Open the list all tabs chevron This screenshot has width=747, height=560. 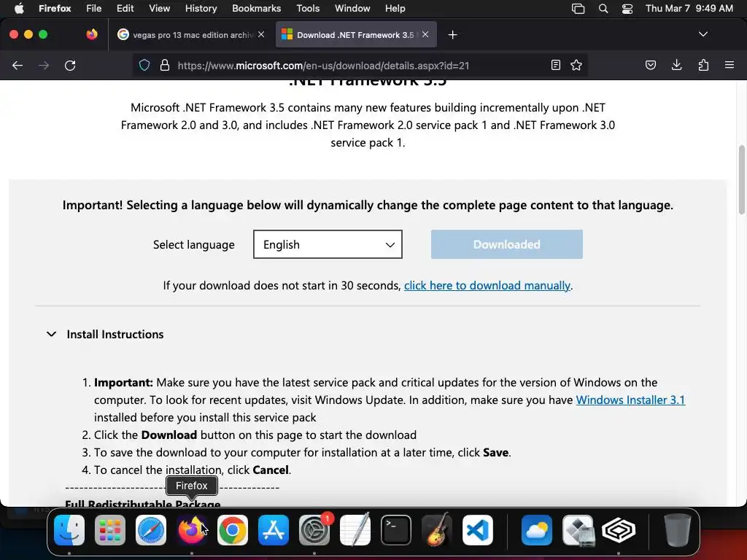tap(703, 34)
